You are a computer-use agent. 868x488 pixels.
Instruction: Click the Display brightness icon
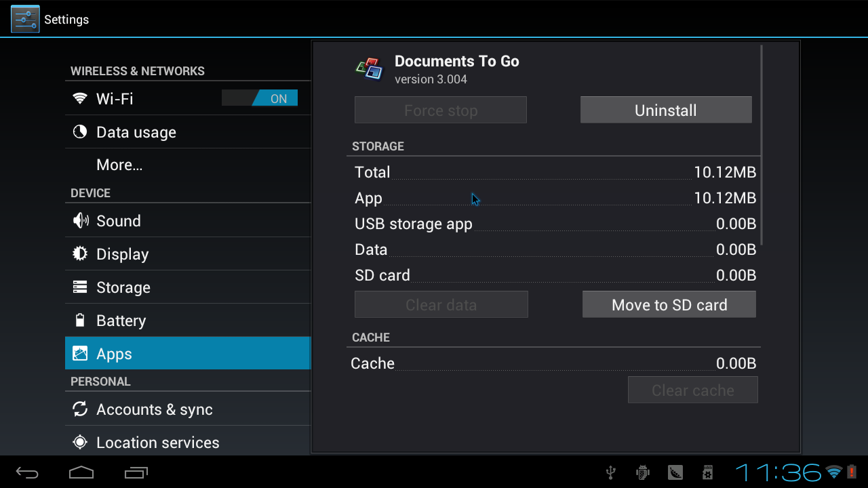80,253
